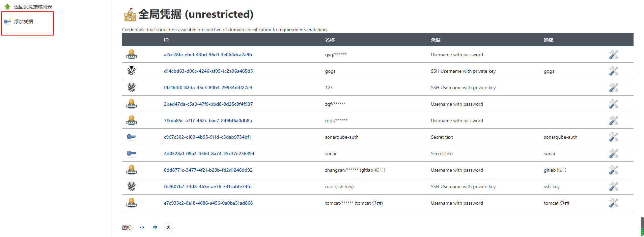Open credential link starting with f42164f0
The width and height of the screenshot is (644, 237).
click(x=208, y=88)
